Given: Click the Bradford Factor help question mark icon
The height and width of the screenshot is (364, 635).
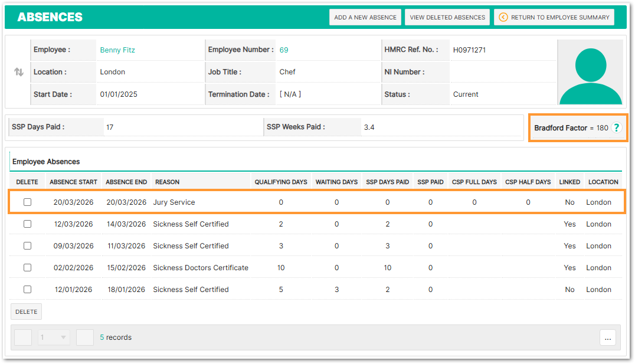Looking at the screenshot, I should [617, 127].
